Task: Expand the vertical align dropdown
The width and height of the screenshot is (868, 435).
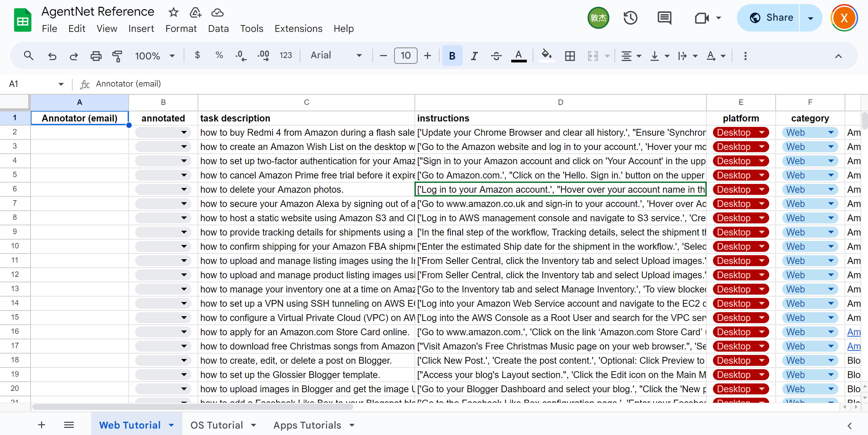Action: tap(667, 56)
